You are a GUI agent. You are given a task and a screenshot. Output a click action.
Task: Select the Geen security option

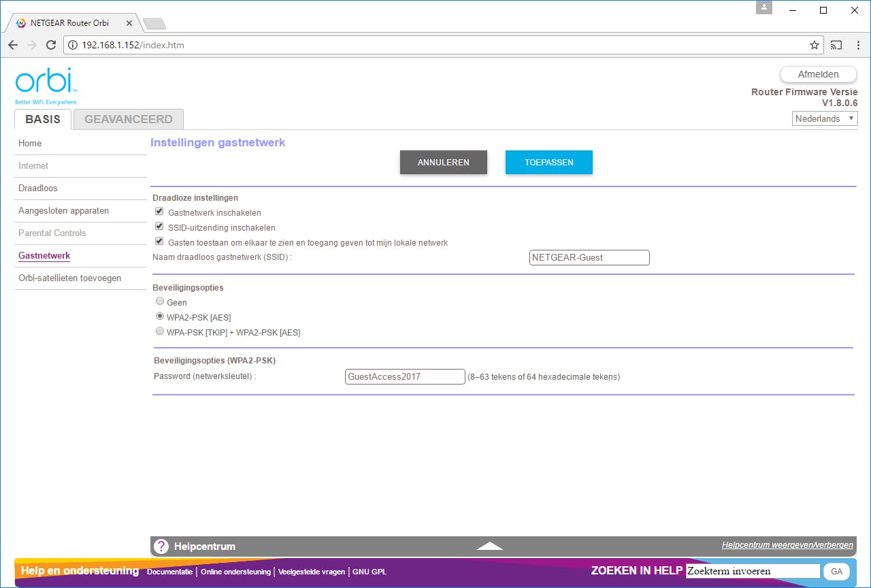[x=160, y=301]
